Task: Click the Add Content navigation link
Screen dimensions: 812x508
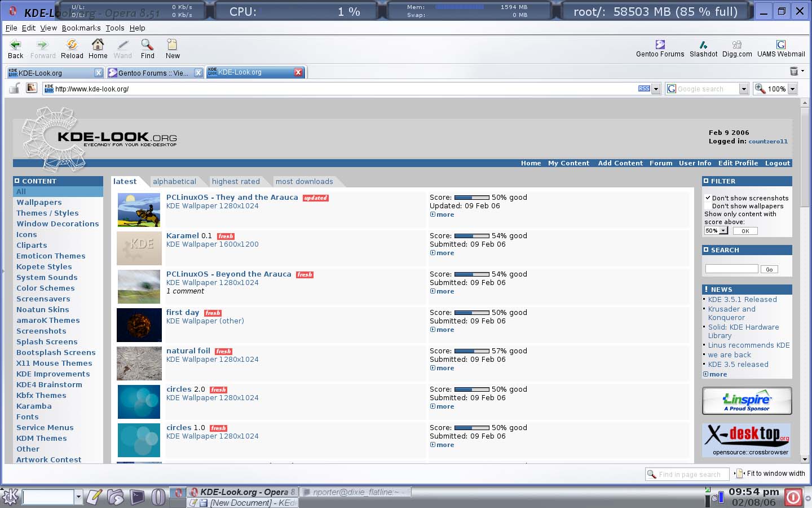Action: [620, 163]
